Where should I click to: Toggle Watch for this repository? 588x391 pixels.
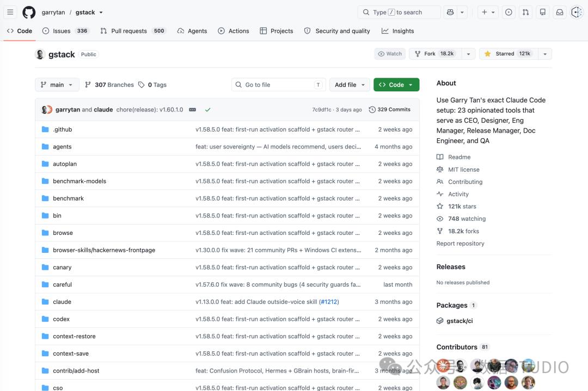click(390, 54)
